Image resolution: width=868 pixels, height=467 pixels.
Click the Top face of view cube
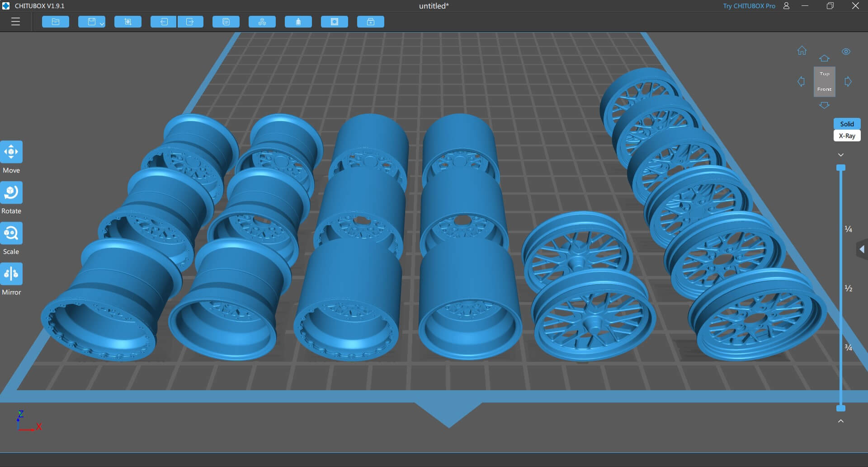click(x=825, y=74)
